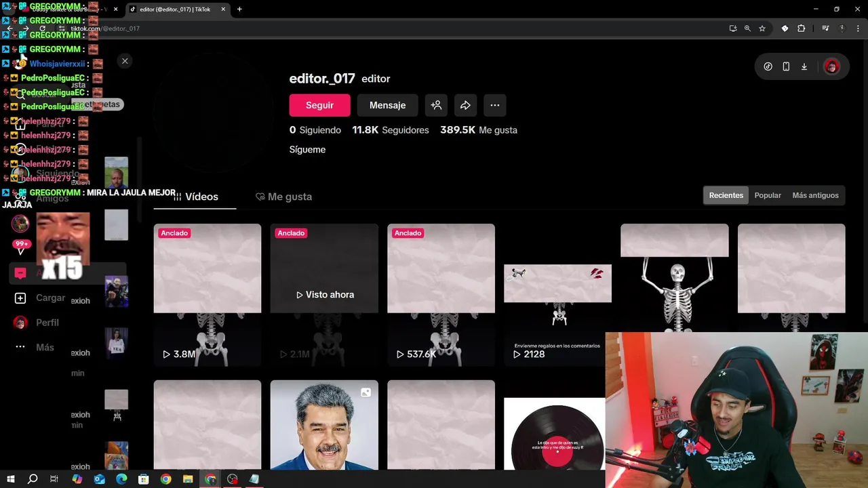Click the upload plus icon in sidebar
Screen dimensions: 868x488
click(20, 298)
